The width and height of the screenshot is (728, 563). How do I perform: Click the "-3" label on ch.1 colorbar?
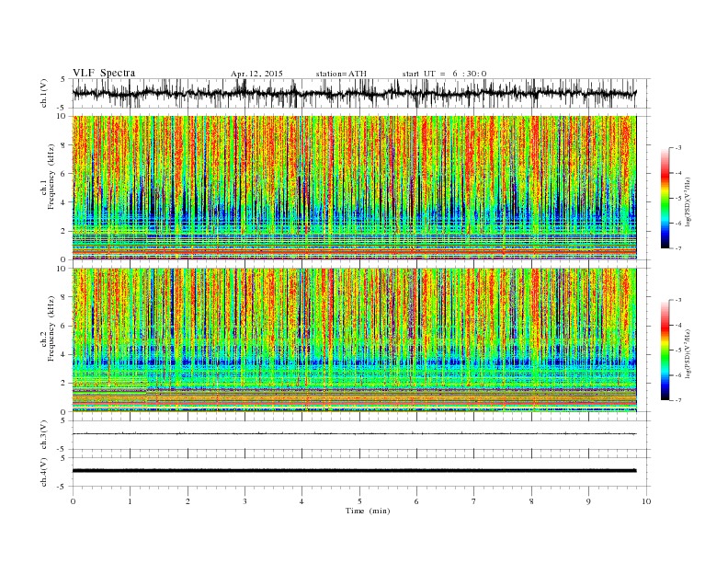click(x=678, y=148)
